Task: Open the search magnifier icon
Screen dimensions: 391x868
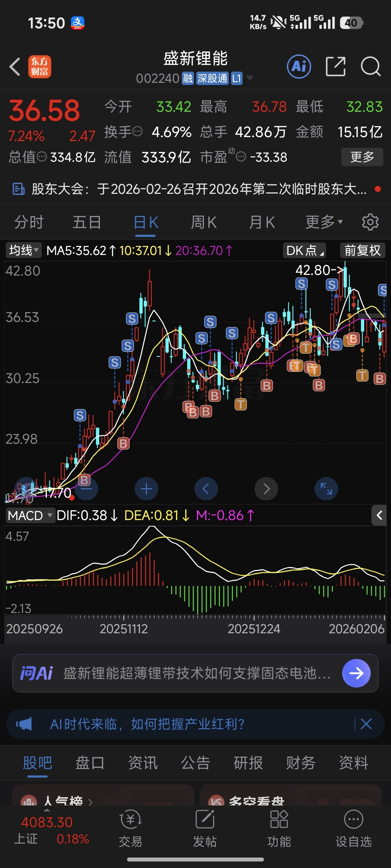Action: 371,67
